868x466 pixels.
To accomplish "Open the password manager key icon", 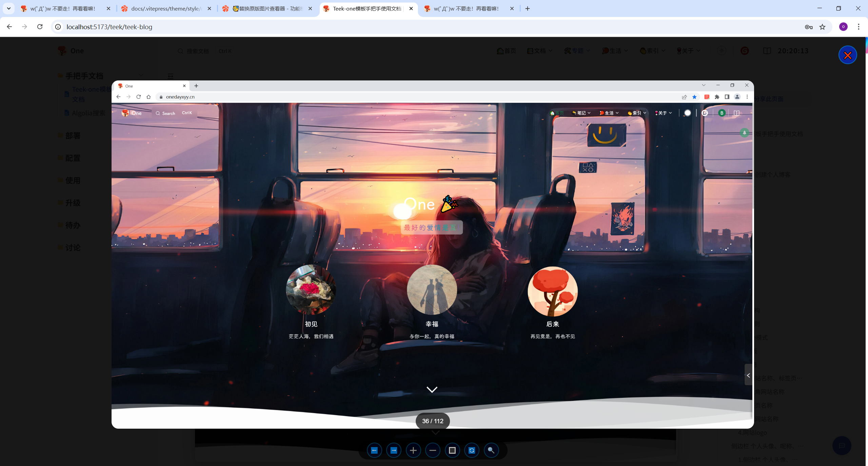I will [x=809, y=27].
